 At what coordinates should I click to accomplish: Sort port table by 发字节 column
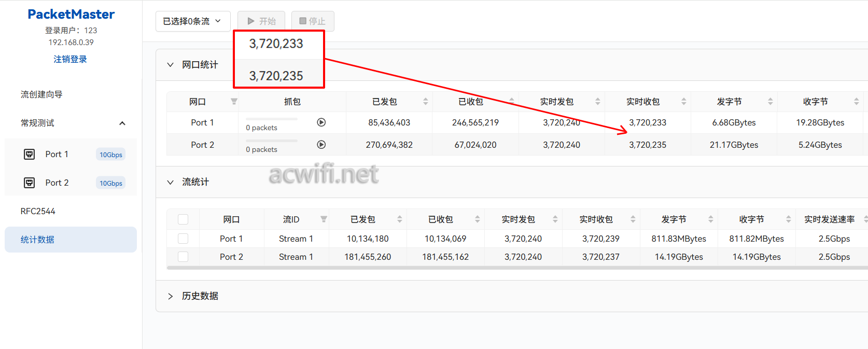pos(771,102)
